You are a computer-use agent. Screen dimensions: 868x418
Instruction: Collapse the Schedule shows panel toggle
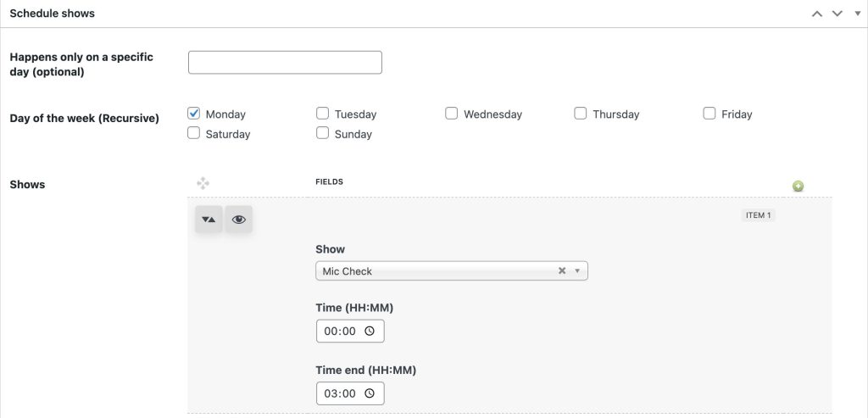856,14
